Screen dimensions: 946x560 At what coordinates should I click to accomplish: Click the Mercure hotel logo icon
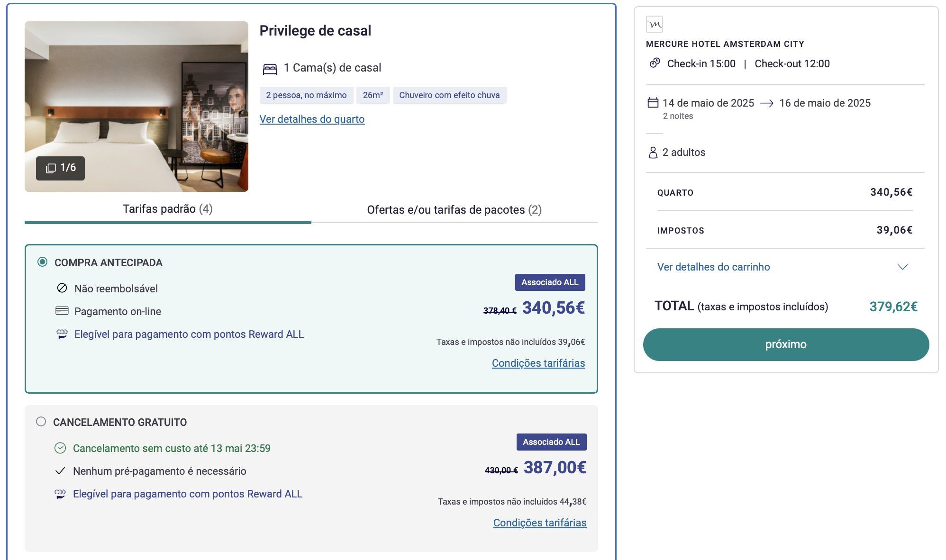[655, 24]
